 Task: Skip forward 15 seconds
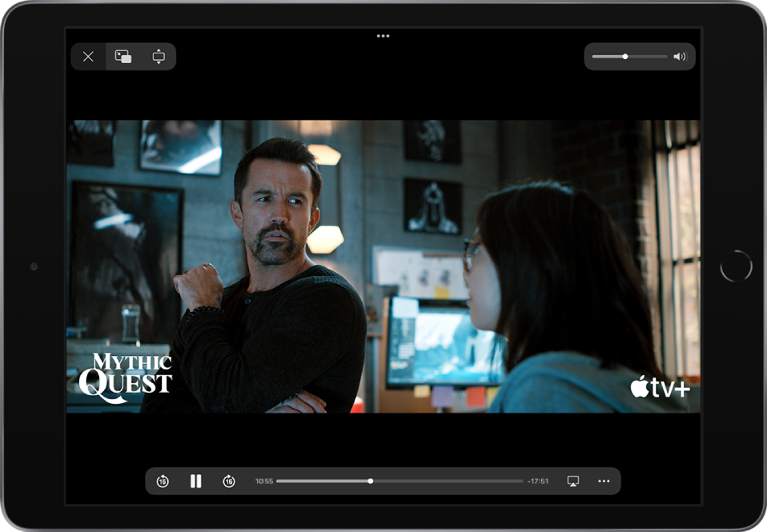point(229,482)
